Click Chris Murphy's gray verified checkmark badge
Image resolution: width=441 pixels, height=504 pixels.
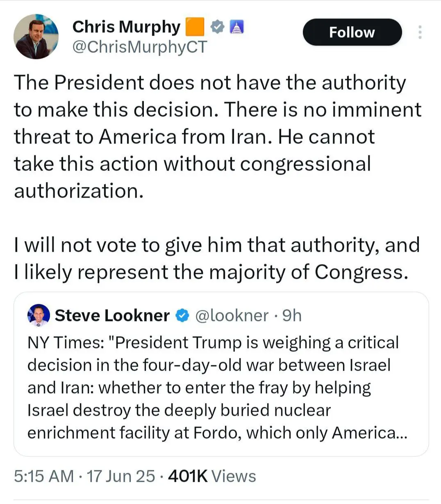point(218,27)
